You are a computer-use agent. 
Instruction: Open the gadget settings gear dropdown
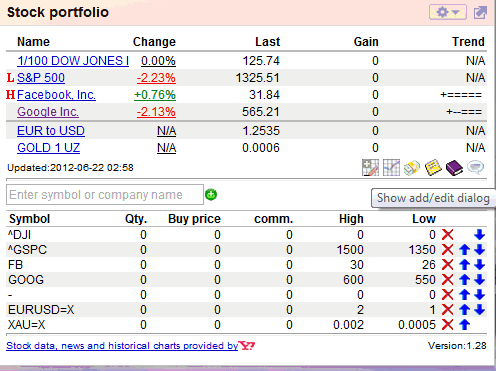(448, 12)
